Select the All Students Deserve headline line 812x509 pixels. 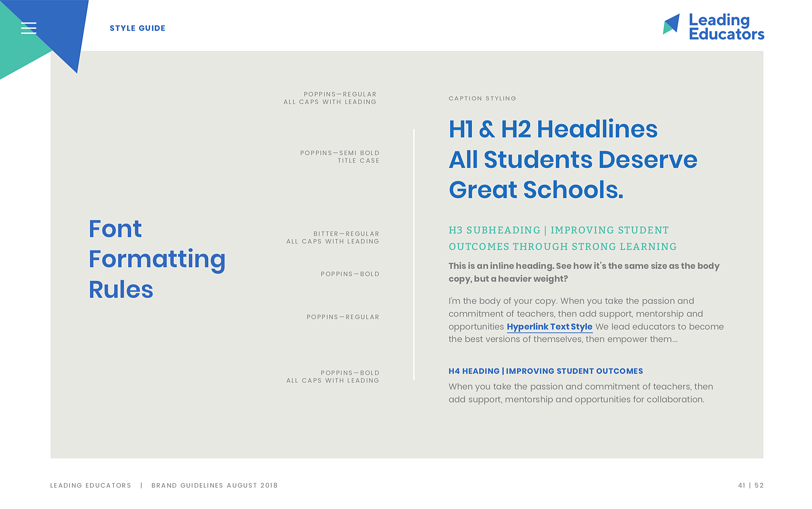point(573,160)
